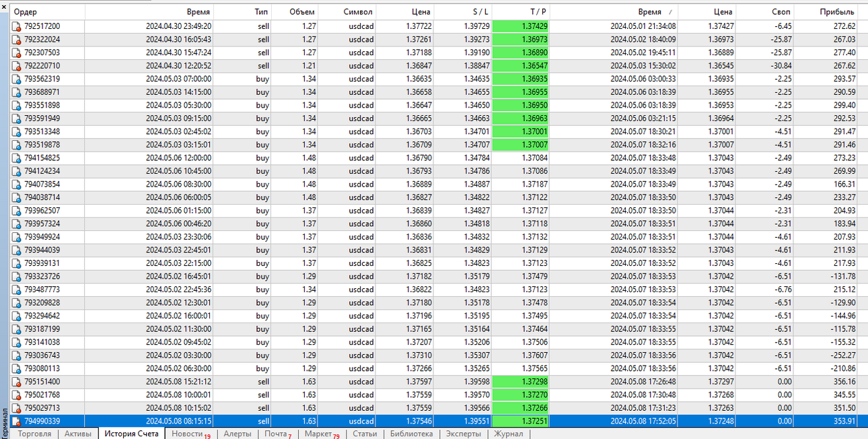Click the close time 2024.05.03 15:30:02
The width and height of the screenshot is (868, 439).
coord(643,66)
